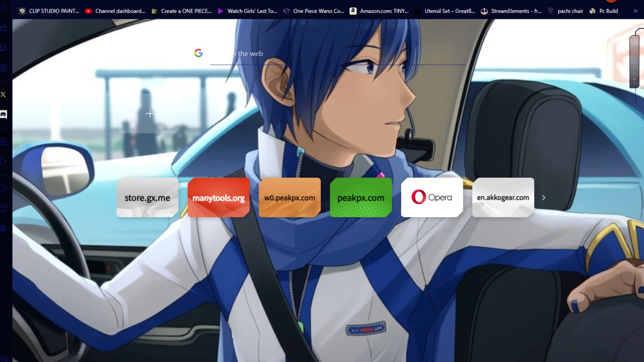Open the Channel dashboard YouTube bookmark
Screen dimensions: 644x362
point(115,11)
